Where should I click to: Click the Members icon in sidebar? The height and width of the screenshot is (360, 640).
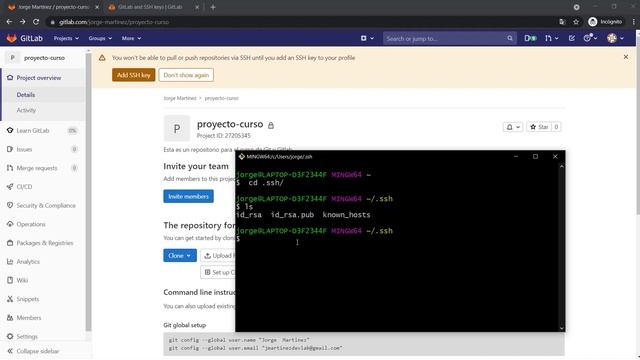10,318
